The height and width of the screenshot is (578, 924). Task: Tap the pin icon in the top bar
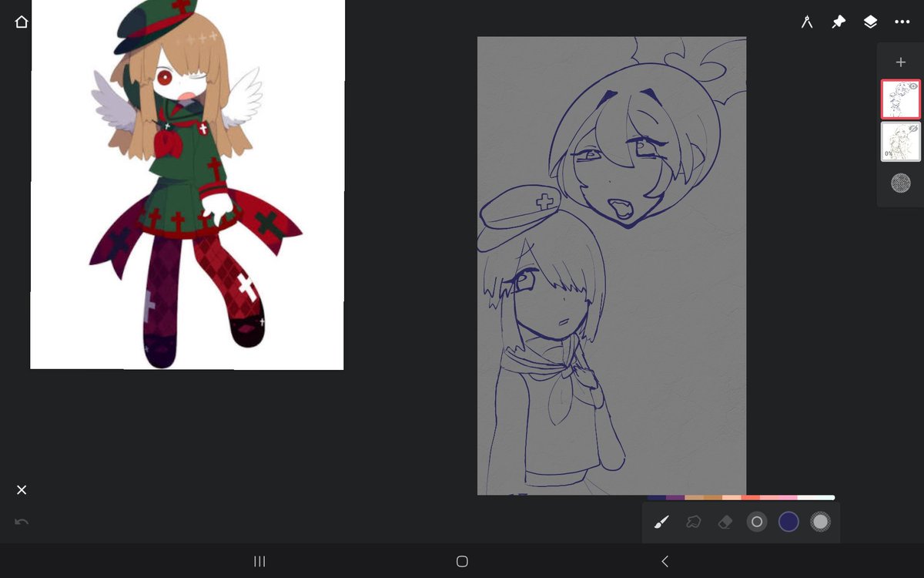(x=839, y=22)
